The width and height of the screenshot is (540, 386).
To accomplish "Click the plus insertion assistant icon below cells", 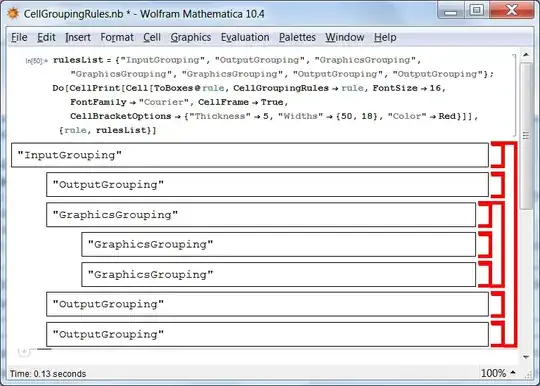I will click(24, 352).
